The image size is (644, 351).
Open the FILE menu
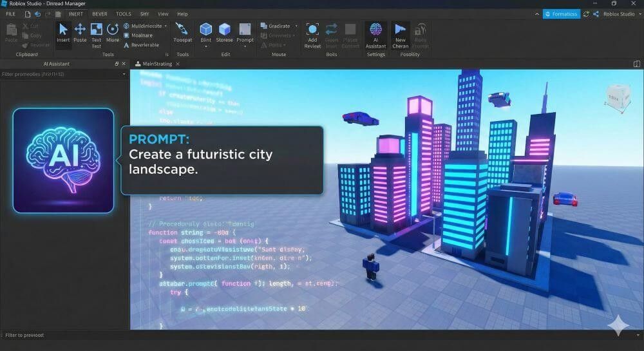coord(11,14)
